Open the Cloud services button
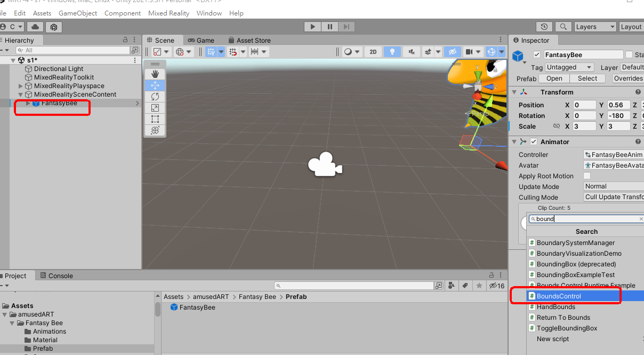 pos(35,27)
